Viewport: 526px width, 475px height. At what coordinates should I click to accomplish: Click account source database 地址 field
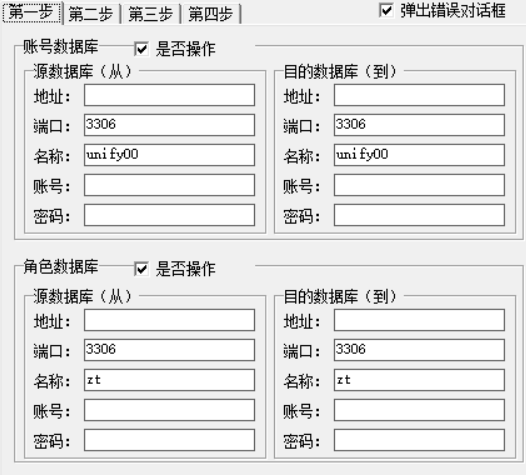click(x=169, y=95)
